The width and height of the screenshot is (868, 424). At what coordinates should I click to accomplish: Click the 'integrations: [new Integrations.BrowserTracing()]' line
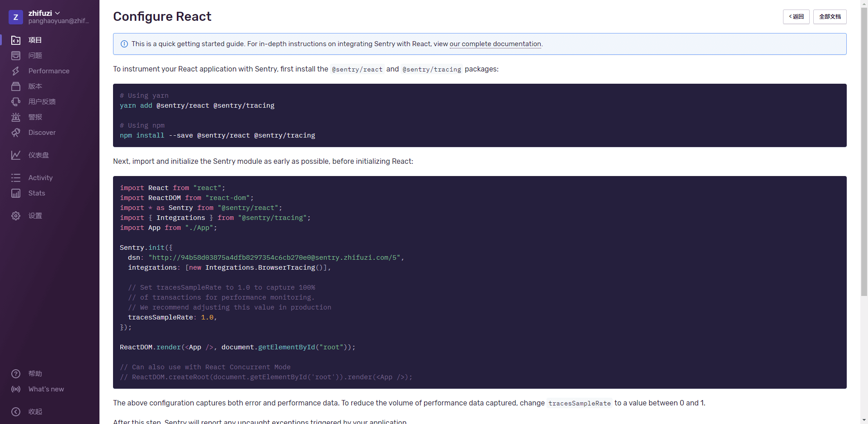(x=229, y=267)
